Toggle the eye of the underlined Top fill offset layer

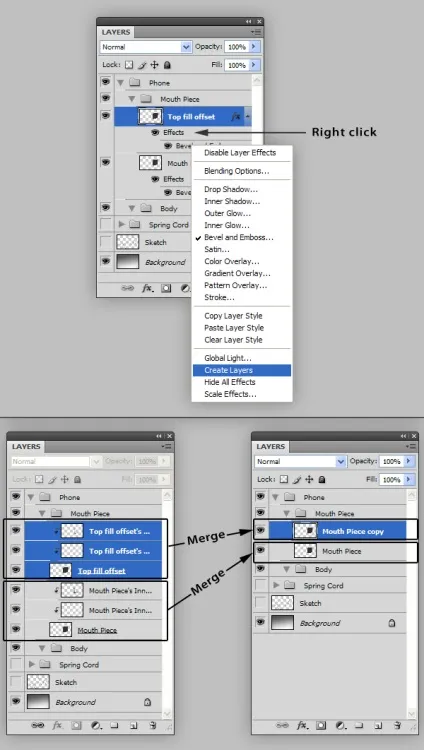pos(16,570)
